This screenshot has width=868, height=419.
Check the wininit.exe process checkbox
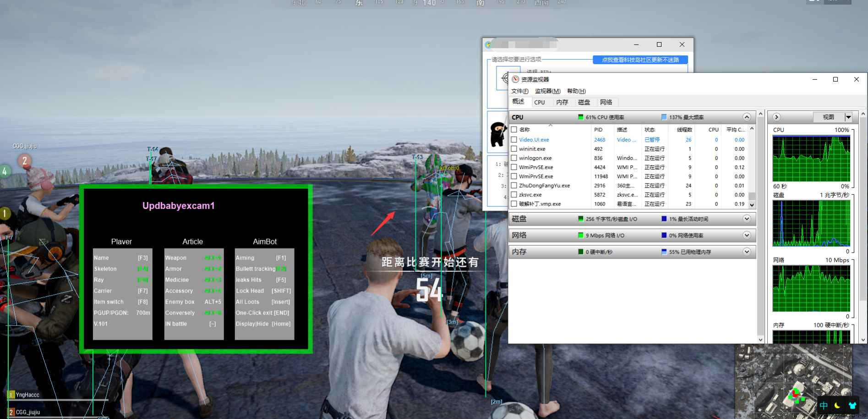514,149
